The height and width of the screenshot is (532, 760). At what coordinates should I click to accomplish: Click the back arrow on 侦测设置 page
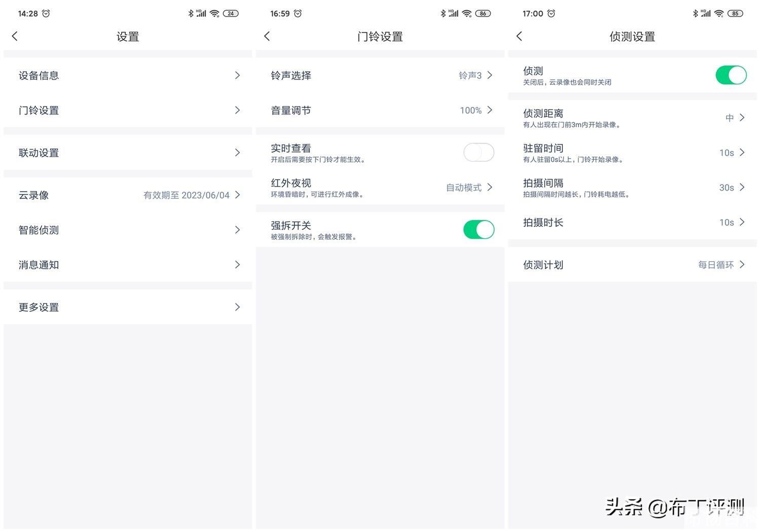coord(519,36)
